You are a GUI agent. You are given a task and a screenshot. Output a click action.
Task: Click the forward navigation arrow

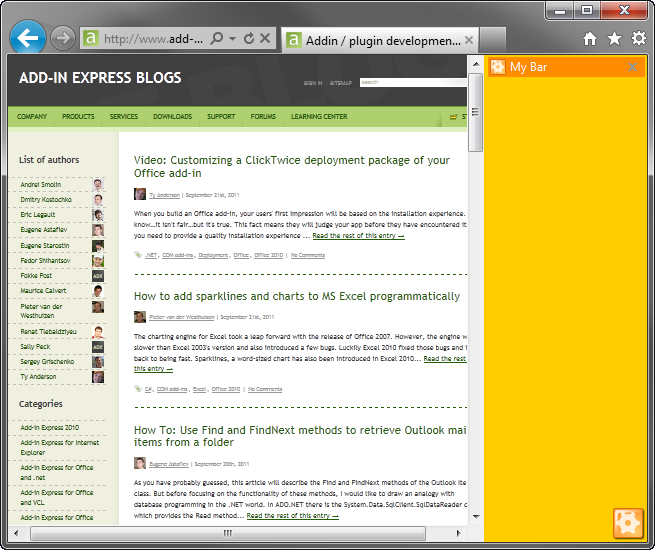coord(63,38)
